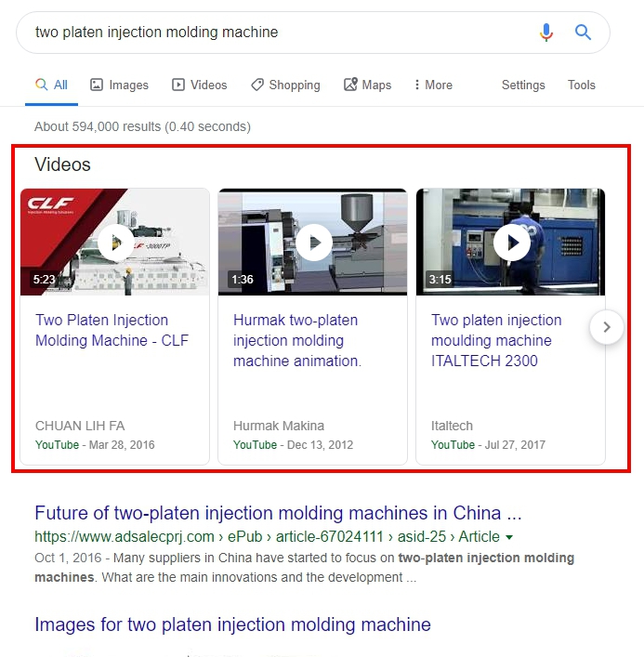Click the blue magnifying glass search icon
The height and width of the screenshot is (657, 644).
(583, 32)
